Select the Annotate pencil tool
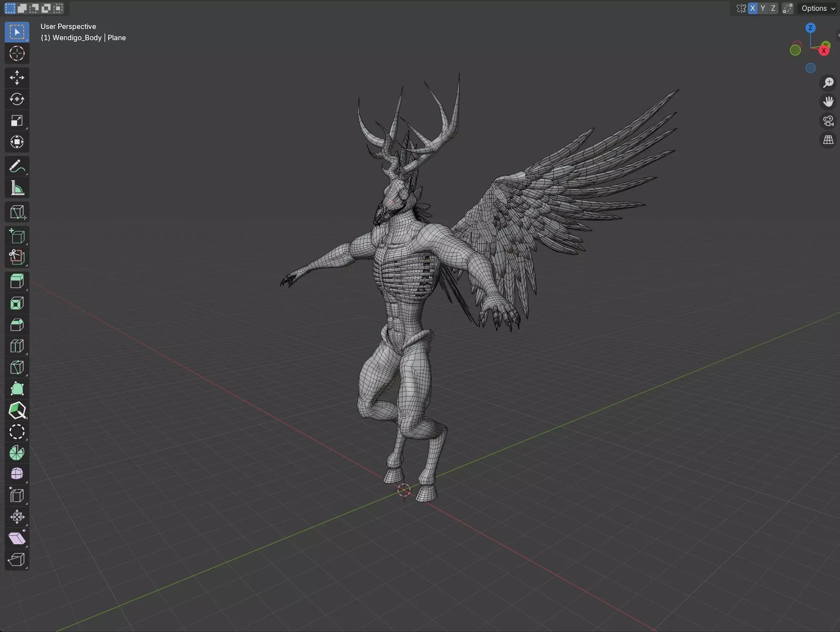This screenshot has height=632, width=840. tap(17, 166)
